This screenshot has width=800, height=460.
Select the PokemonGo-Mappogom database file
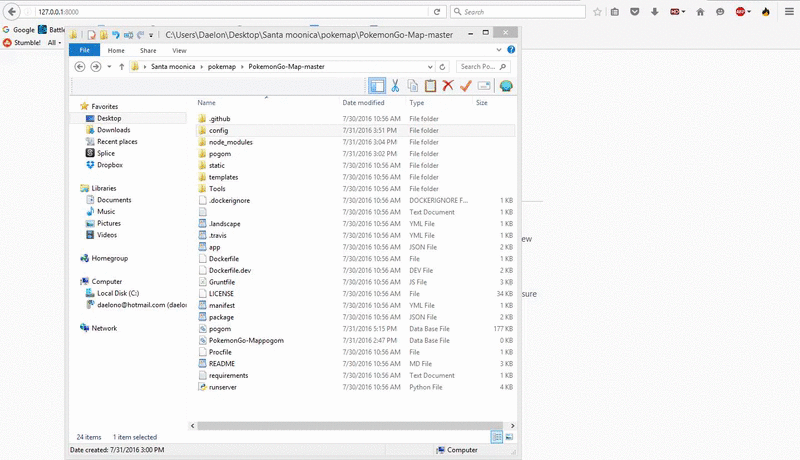click(355, 340)
